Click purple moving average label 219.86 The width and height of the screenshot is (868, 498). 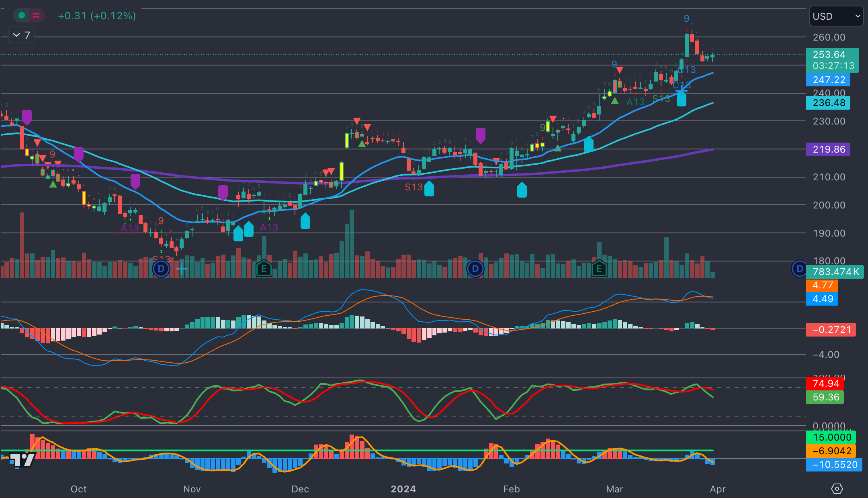click(x=828, y=149)
